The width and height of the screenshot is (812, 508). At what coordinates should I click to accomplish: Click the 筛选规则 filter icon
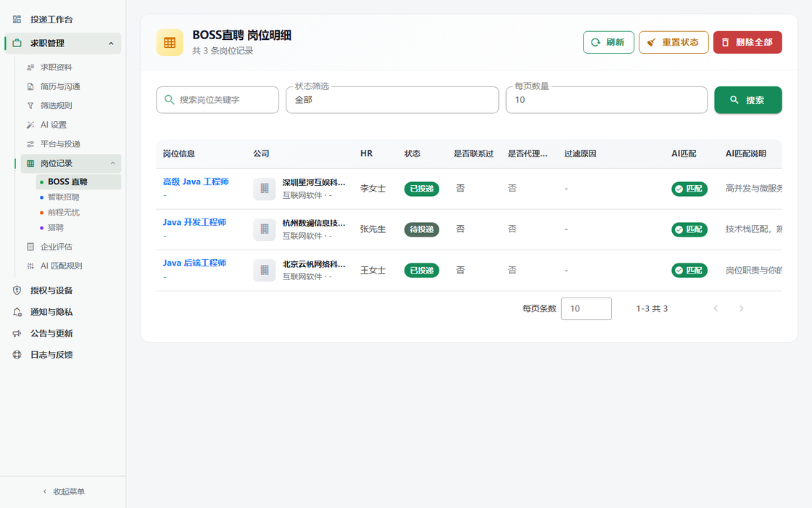pyautogui.click(x=30, y=106)
